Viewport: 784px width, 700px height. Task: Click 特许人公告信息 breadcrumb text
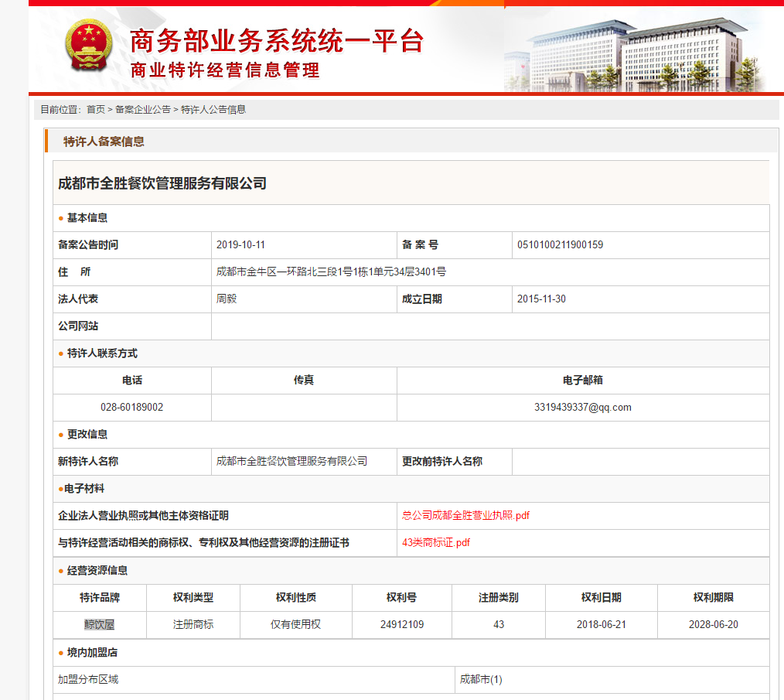pos(213,110)
